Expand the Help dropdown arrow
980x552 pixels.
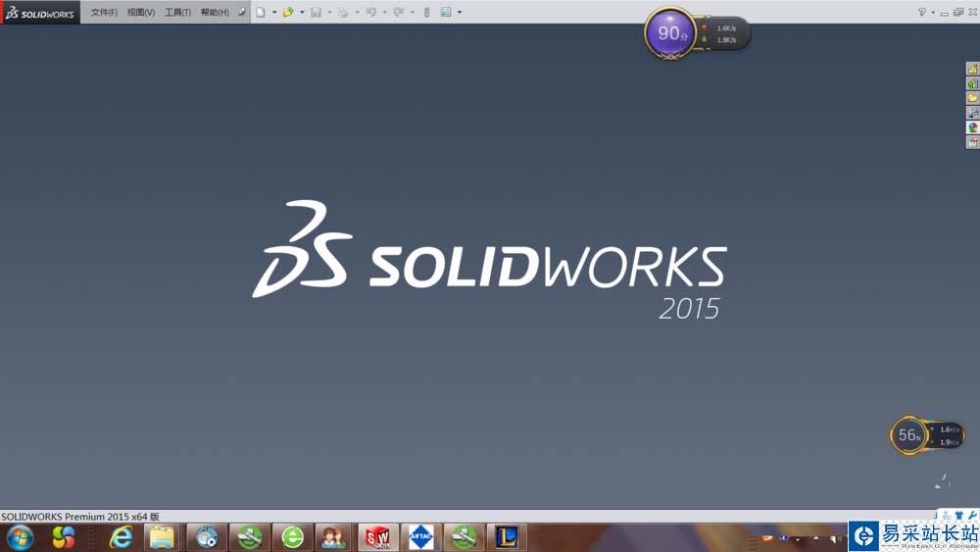click(933, 12)
